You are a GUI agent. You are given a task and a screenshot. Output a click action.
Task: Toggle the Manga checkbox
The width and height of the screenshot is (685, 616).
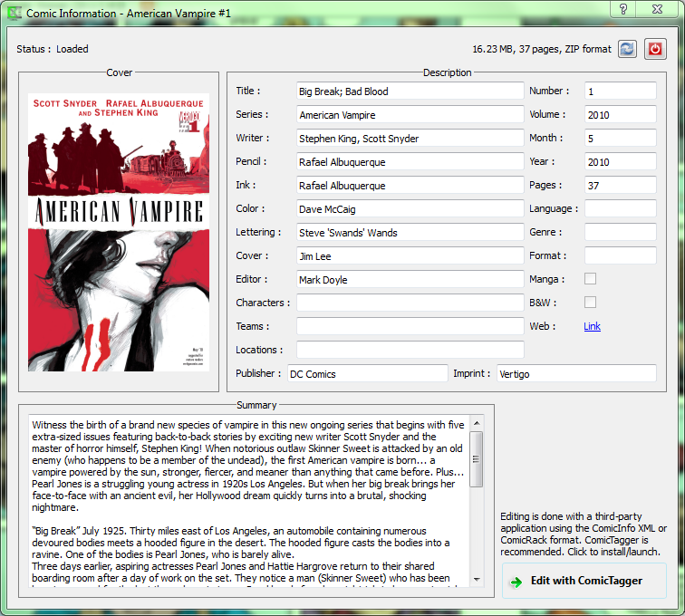tap(590, 279)
